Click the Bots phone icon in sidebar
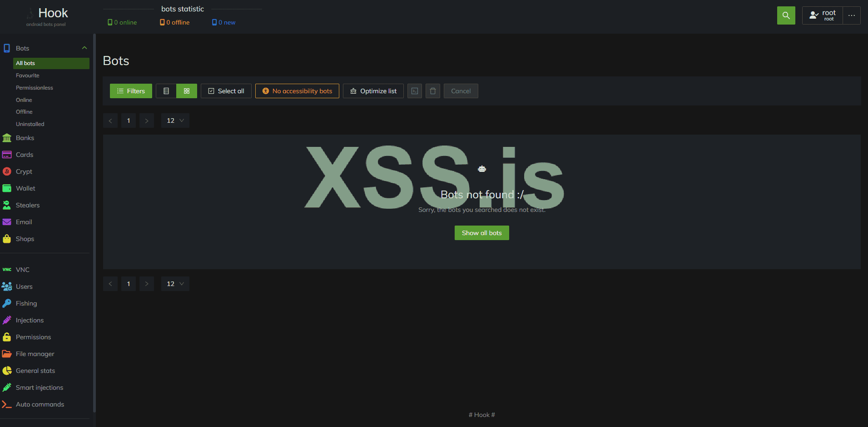Screen dimensions: 868x427 tap(7, 48)
